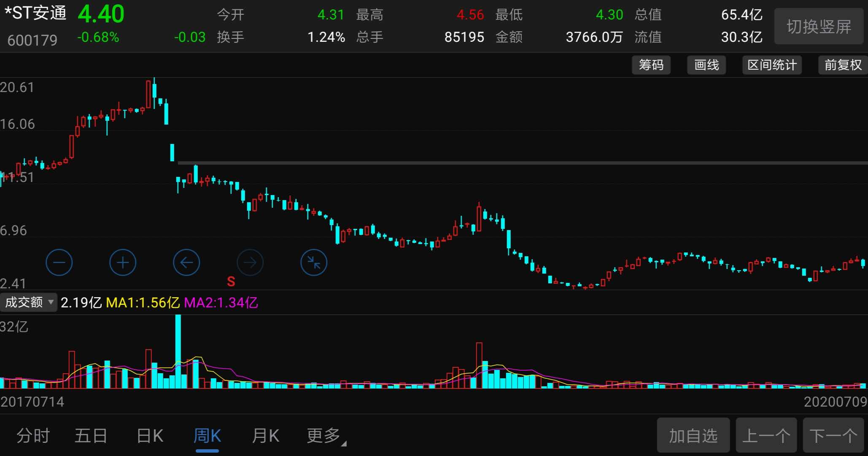Tap the red S marker on the chart

pos(231,281)
